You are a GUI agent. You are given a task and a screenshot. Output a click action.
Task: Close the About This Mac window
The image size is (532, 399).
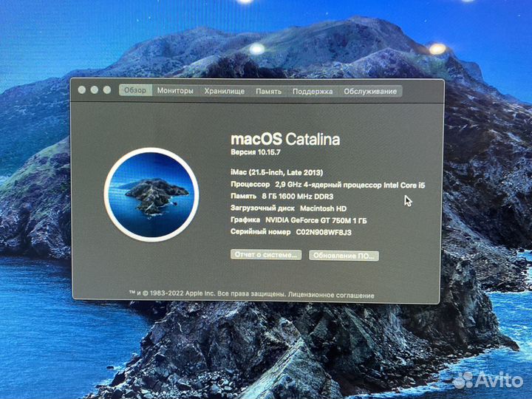(x=82, y=89)
